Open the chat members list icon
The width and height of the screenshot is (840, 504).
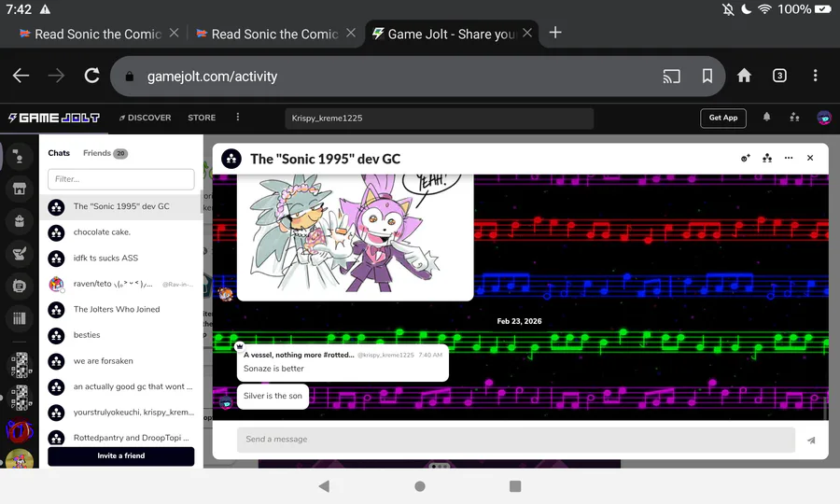pos(767,158)
